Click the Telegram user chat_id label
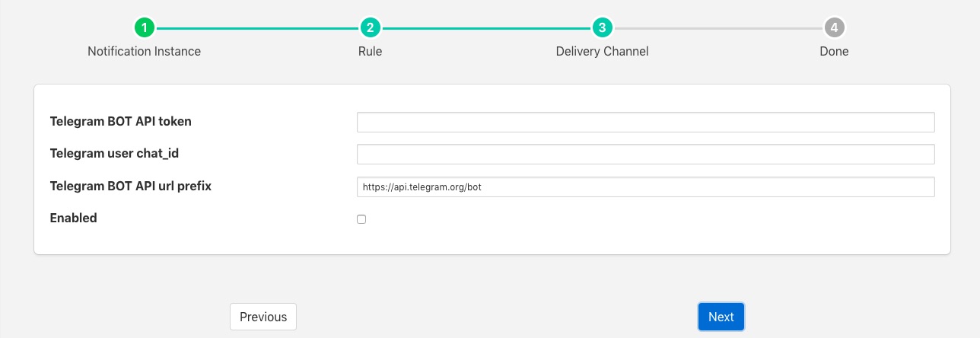 [114, 153]
